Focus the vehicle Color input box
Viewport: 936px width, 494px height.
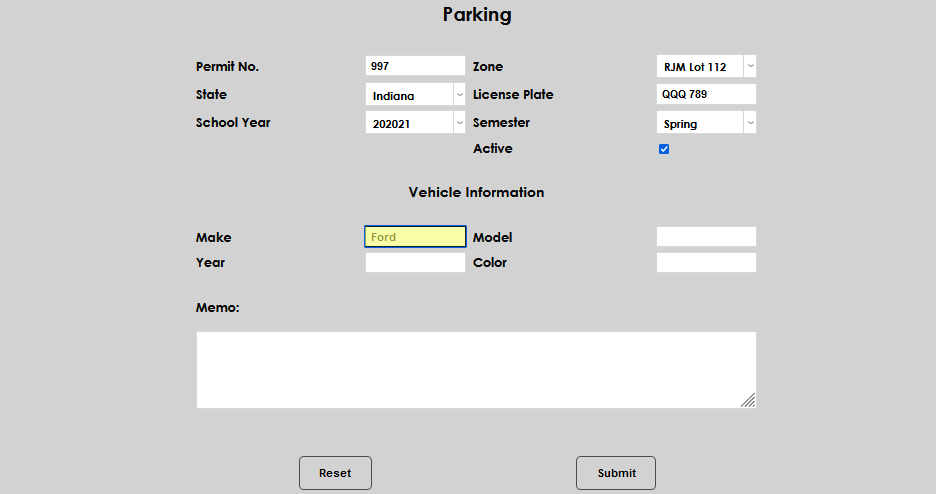(705, 263)
